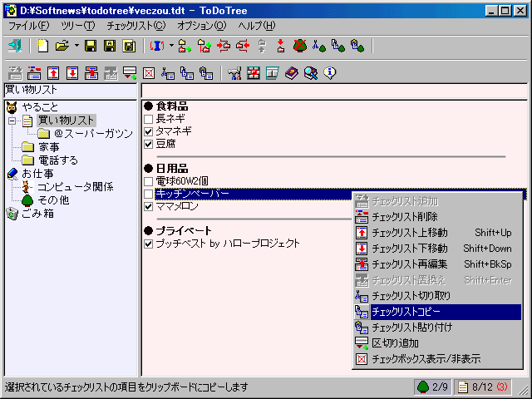The image size is (532, 399).
Task: Click the third floppy icon with yellow border
Action: (130, 46)
